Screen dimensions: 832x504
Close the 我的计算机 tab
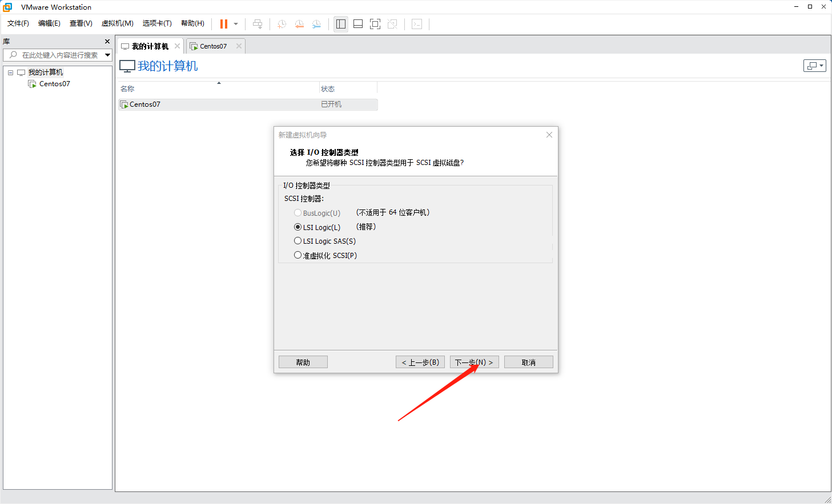coord(177,46)
